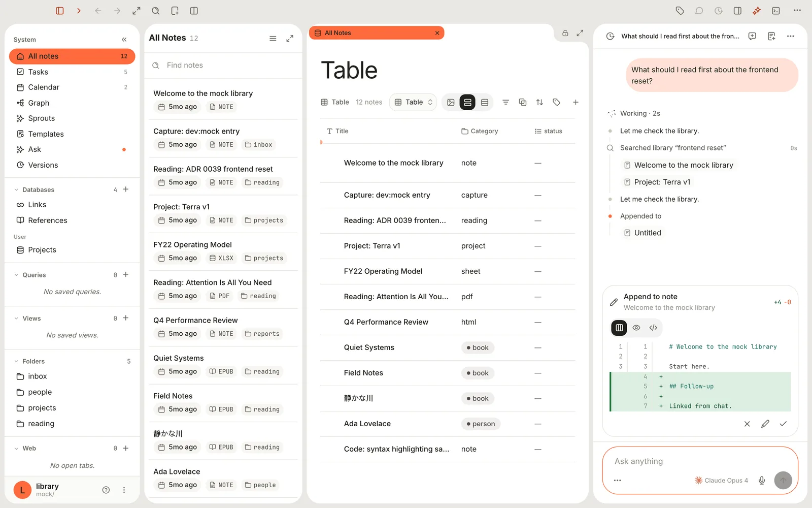The width and height of the screenshot is (812, 508).
Task: Open Sprouts in the sidebar
Action: click(x=72, y=118)
